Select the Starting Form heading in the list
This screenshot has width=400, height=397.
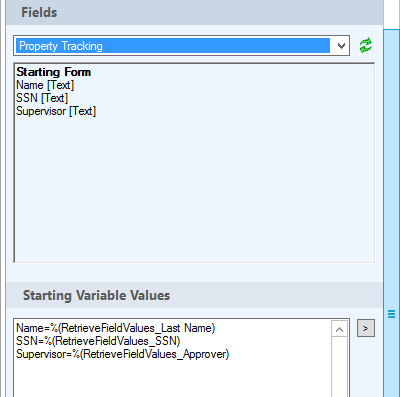53,72
